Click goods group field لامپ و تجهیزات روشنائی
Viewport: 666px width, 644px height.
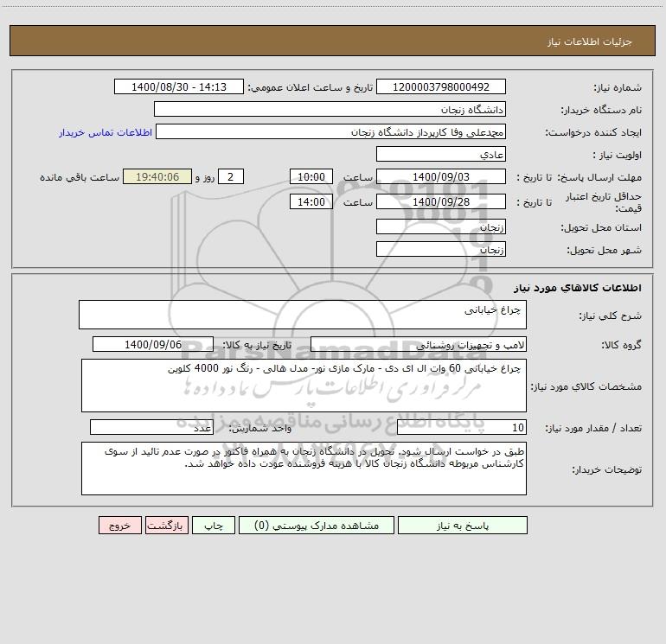pyautogui.click(x=419, y=344)
